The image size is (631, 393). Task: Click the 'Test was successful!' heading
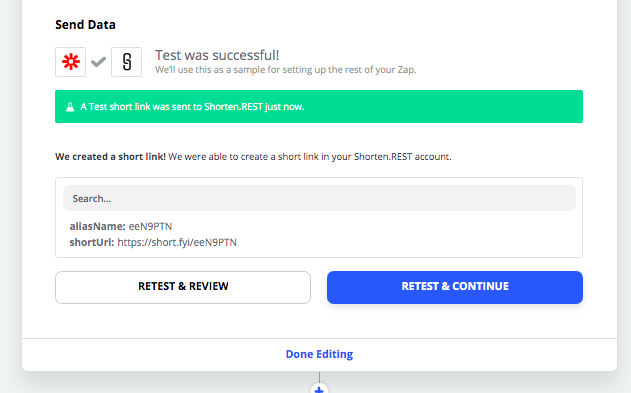click(217, 55)
